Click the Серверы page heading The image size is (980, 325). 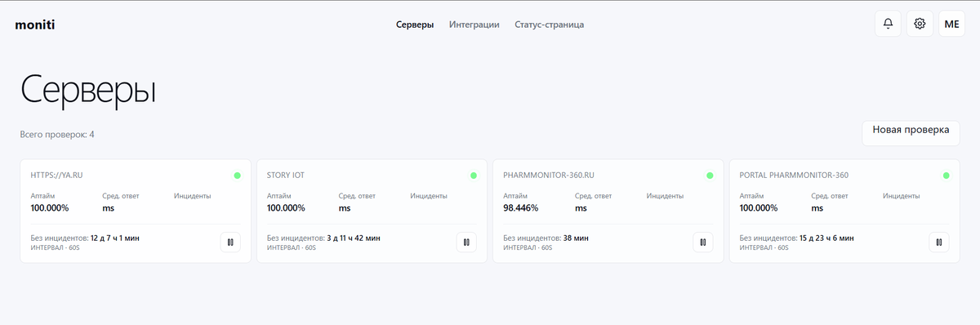(x=88, y=89)
